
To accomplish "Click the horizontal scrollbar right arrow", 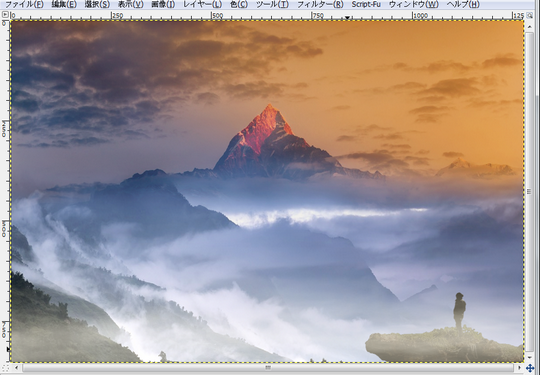I will (x=520, y=368).
